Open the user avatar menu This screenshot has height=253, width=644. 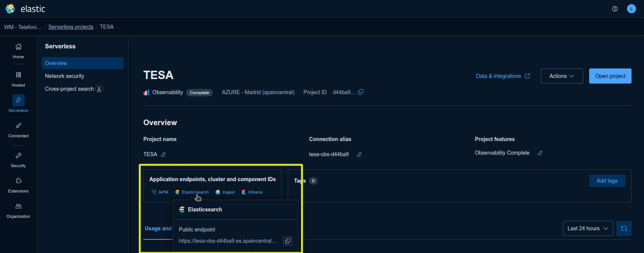[x=632, y=9]
